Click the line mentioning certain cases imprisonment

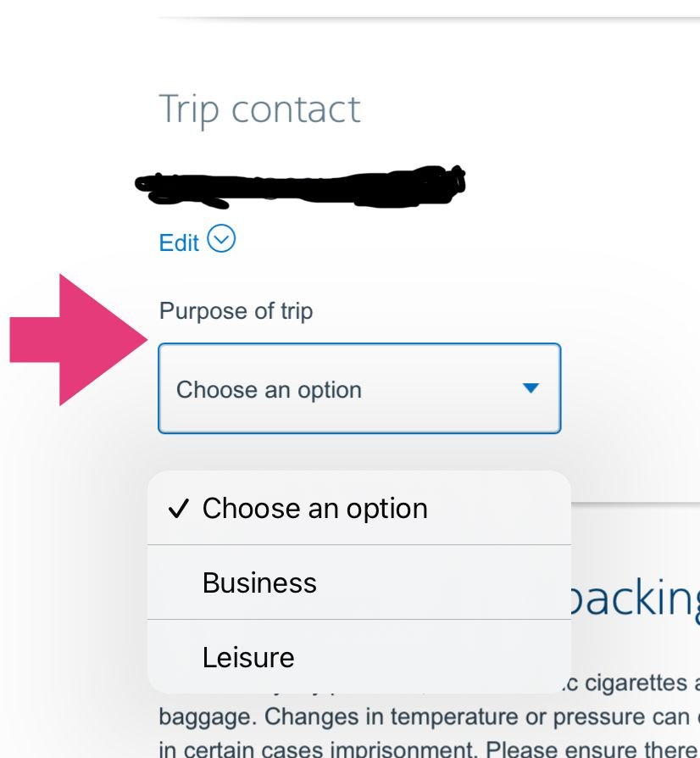[424, 750]
